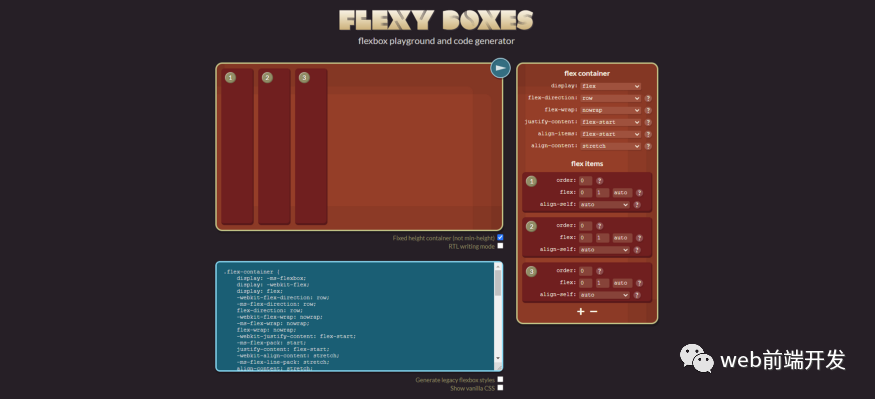Click the code box scrollbar thumb
Image resolution: width=875 pixels, height=399 pixels.
coord(498,283)
